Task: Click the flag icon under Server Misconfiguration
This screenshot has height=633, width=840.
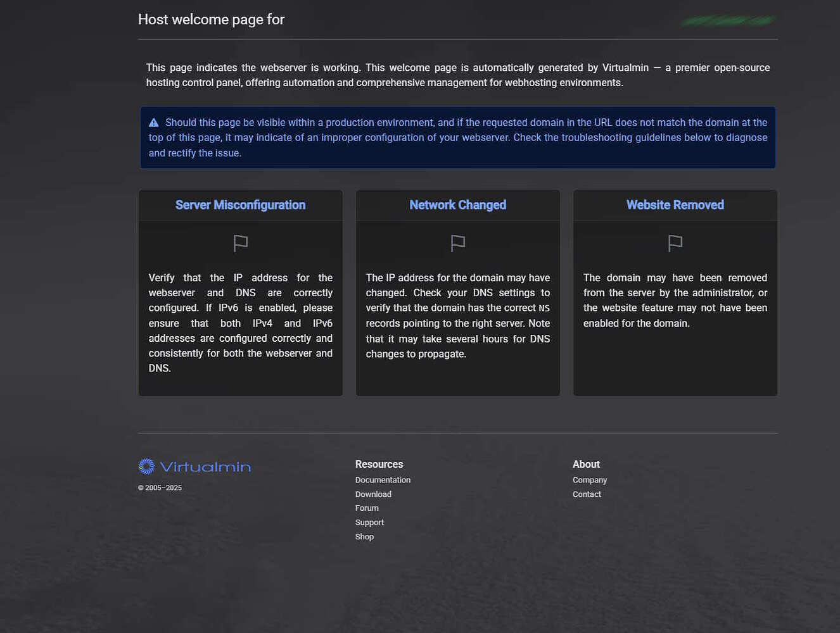Action: tap(240, 243)
